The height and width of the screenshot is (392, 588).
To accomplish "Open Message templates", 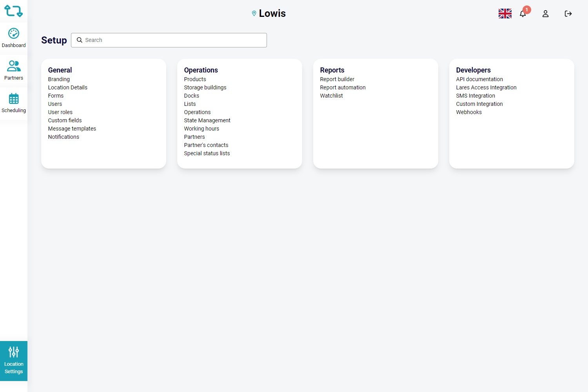I will coord(72,129).
